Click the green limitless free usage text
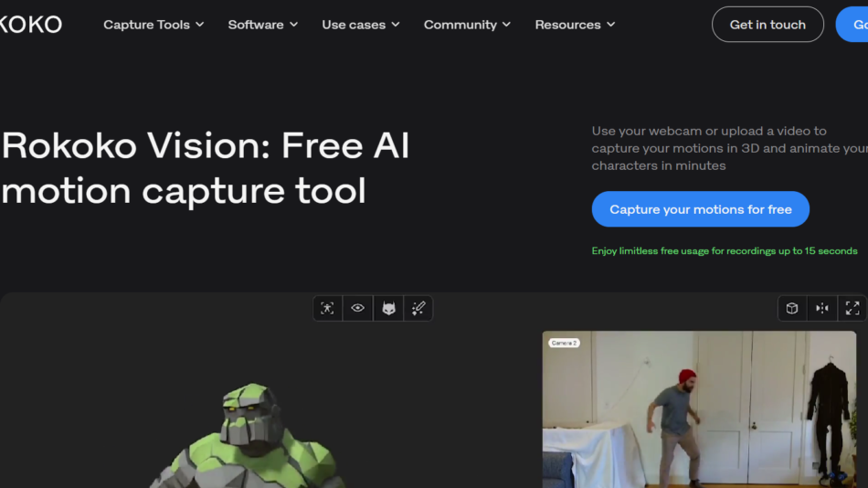 (x=724, y=250)
